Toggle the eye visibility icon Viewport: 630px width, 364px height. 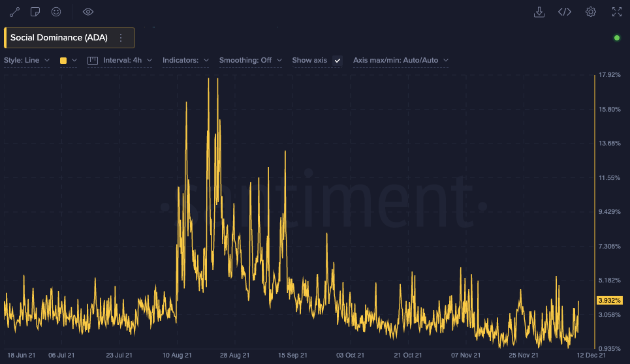click(x=88, y=12)
